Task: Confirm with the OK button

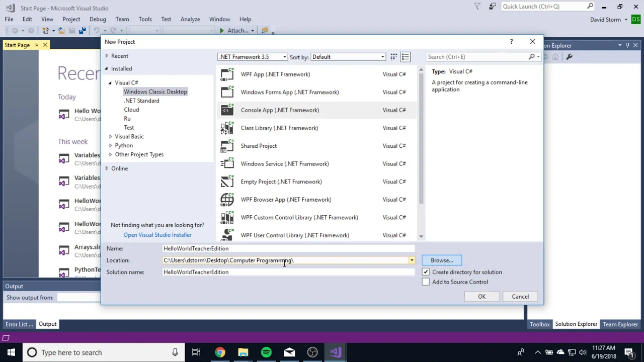Action: point(481,297)
